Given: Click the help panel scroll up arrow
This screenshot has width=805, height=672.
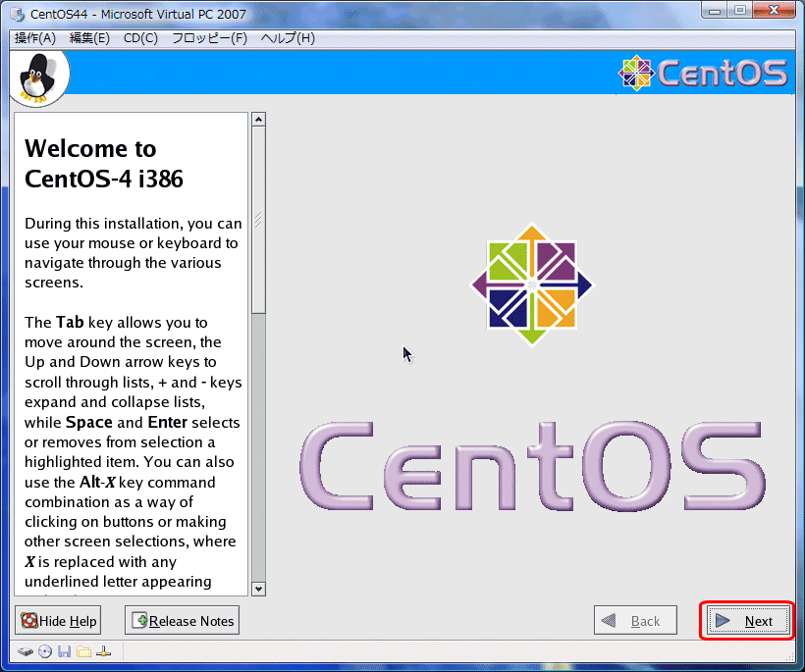Looking at the screenshot, I should (x=258, y=120).
